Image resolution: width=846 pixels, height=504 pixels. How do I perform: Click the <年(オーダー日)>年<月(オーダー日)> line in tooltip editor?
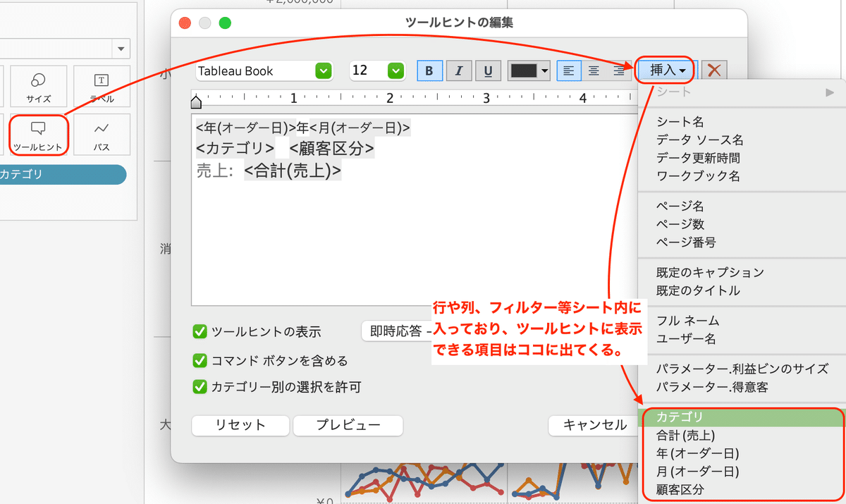pos(303,128)
